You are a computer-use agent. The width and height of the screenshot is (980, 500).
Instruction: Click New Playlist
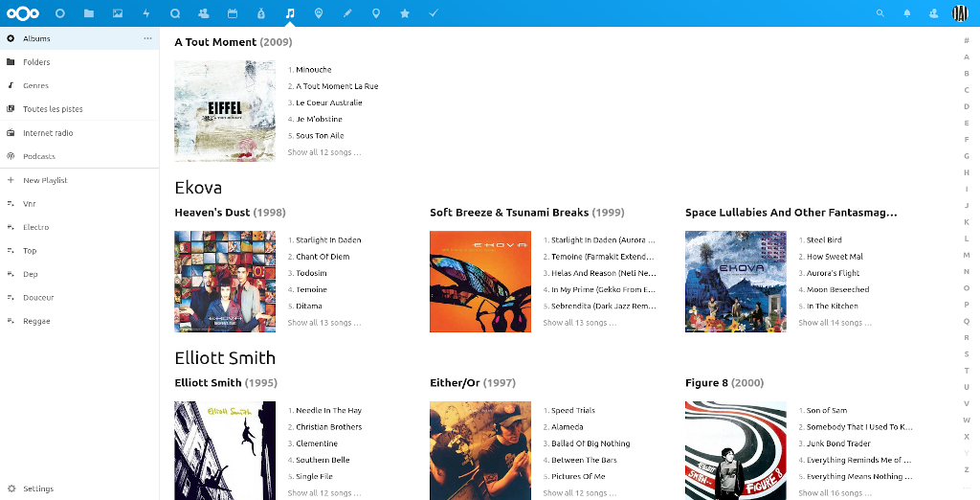pos(79,180)
